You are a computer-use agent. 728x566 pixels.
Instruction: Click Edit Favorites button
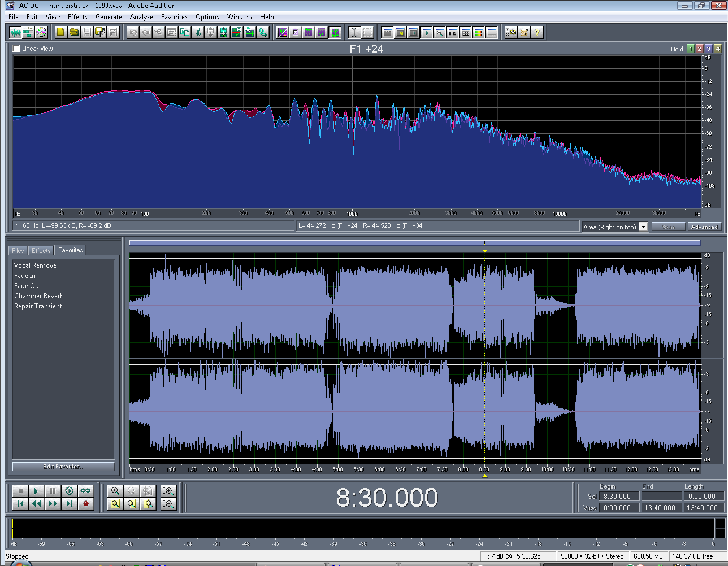click(x=63, y=467)
